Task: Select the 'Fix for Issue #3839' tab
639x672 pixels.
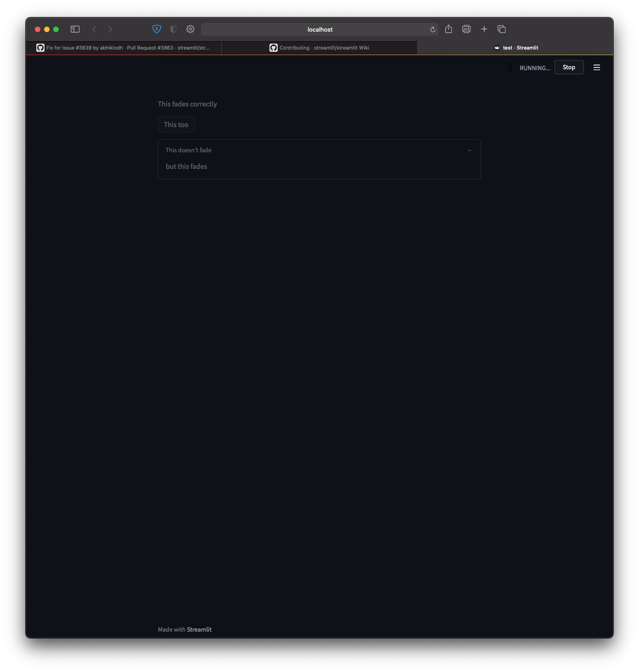Action: pos(124,48)
